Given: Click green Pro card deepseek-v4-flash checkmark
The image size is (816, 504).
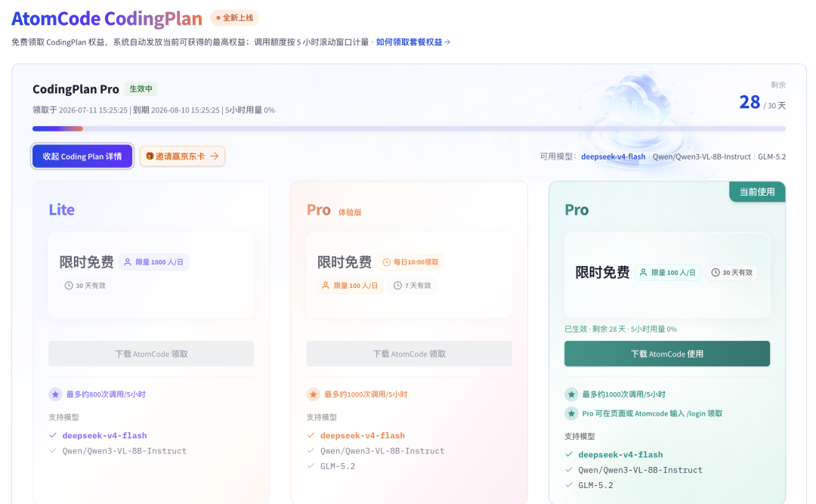Looking at the screenshot, I should point(569,455).
